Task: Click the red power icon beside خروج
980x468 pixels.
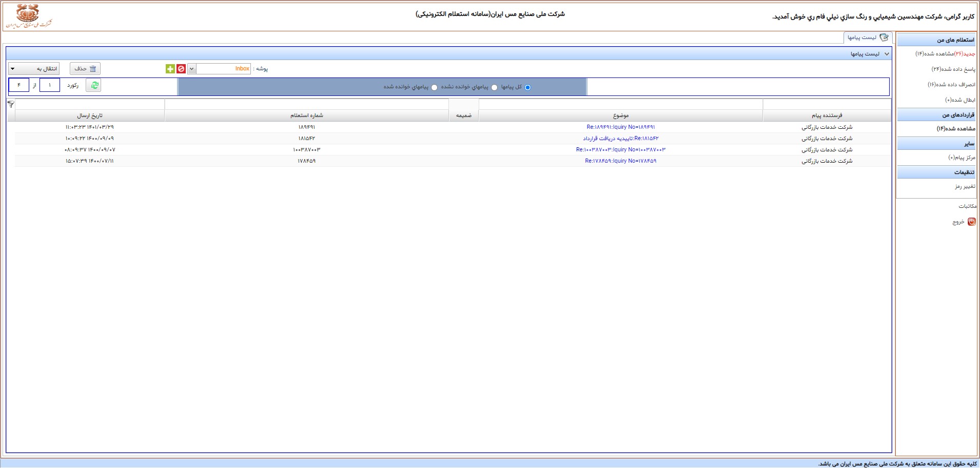Action: 971,222
